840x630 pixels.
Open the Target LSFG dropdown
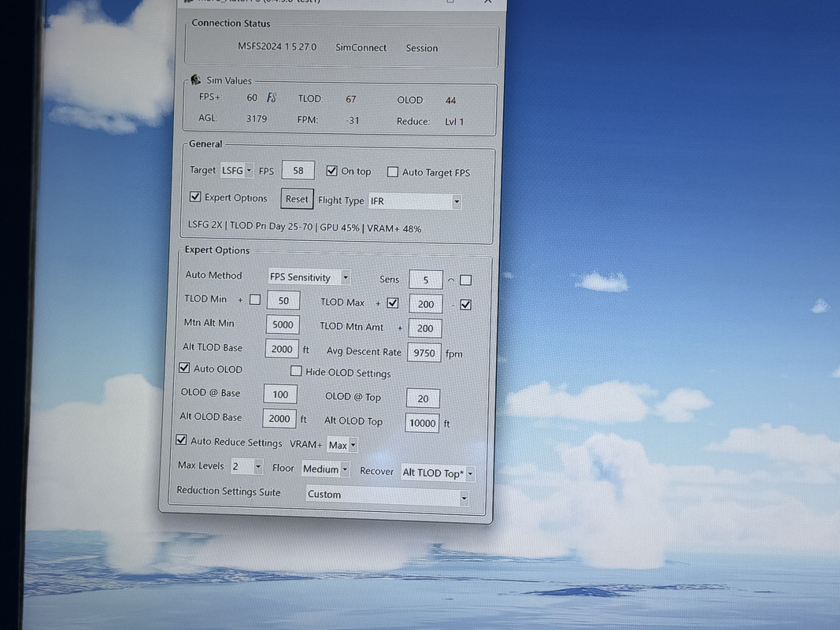[237, 170]
